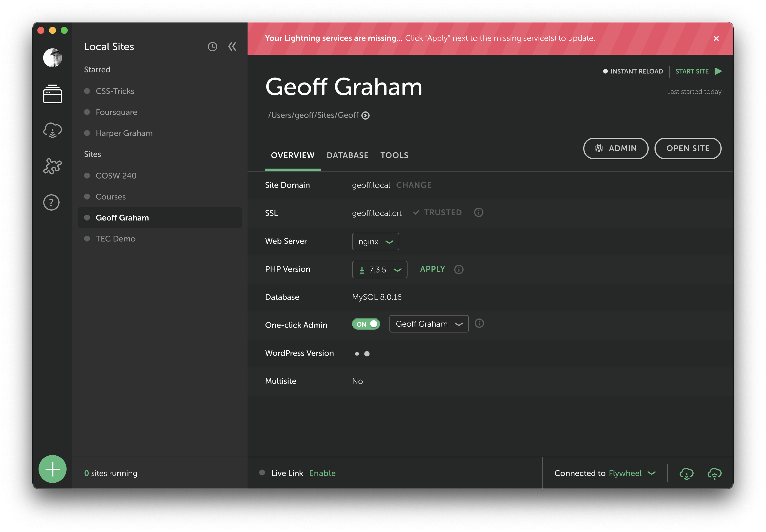
Task: Switch to the Overview tab
Action: (x=293, y=155)
